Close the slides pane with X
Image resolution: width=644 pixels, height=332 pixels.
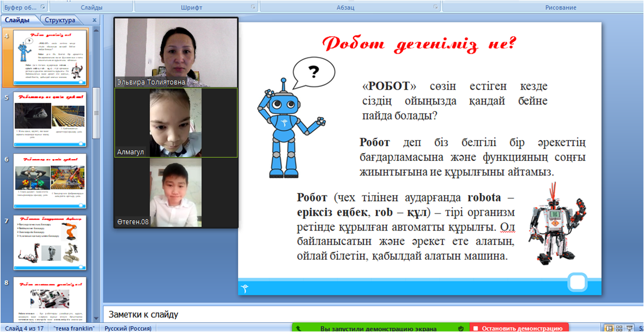coord(94,20)
